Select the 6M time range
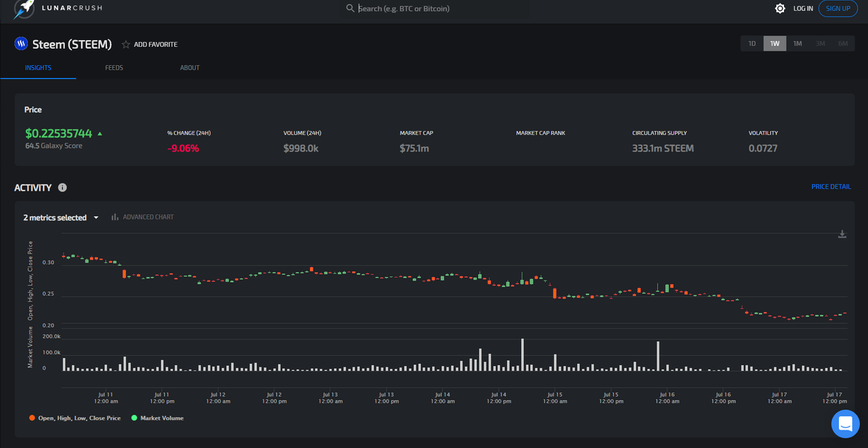This screenshot has height=448, width=868. [x=843, y=44]
